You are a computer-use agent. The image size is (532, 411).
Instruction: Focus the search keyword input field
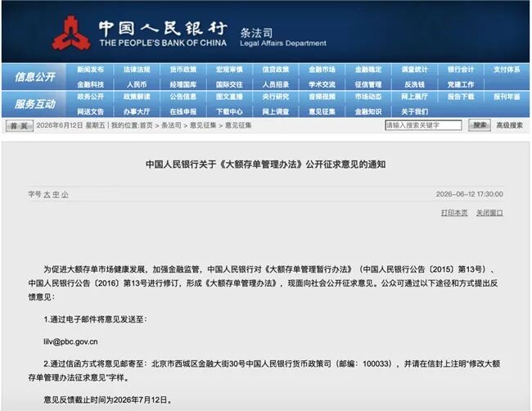click(x=423, y=125)
